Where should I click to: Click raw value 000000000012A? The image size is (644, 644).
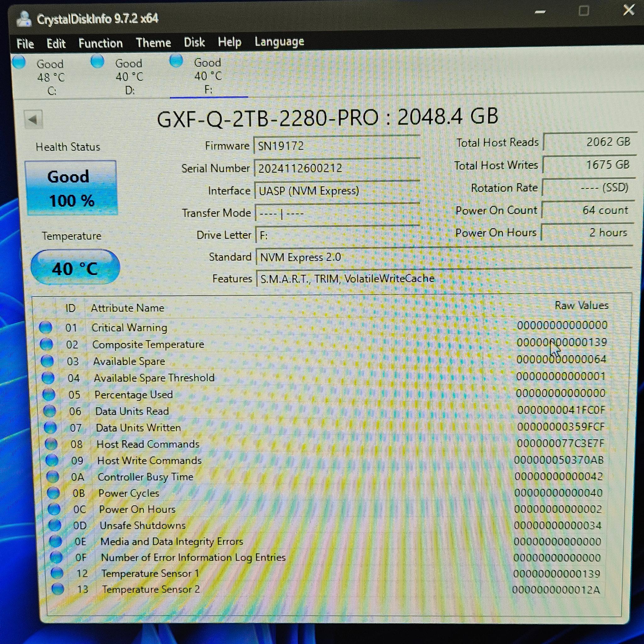[556, 590]
